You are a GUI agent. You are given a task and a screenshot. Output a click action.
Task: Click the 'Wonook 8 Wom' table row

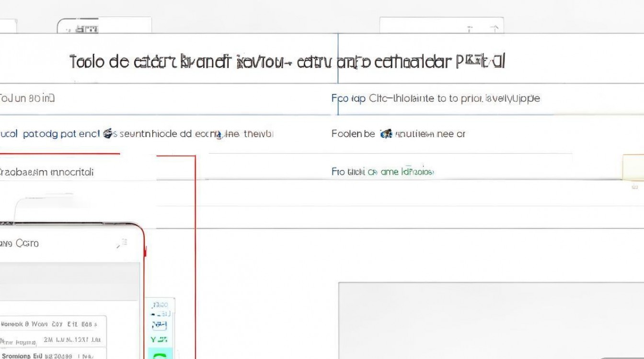coord(52,324)
